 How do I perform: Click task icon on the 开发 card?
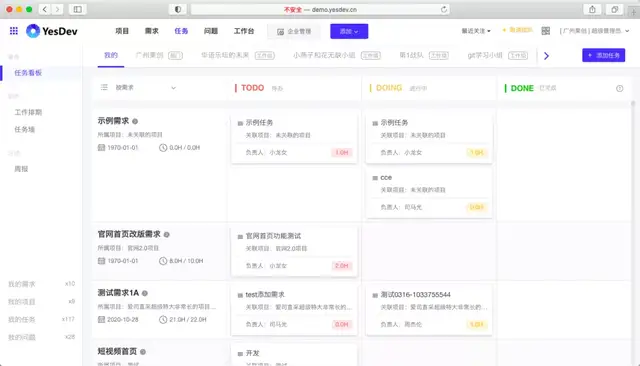point(240,353)
